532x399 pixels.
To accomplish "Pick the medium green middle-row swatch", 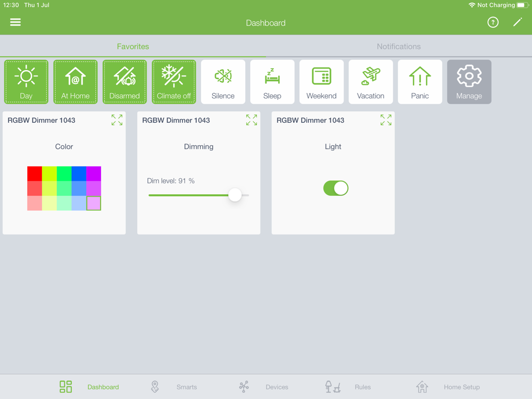I will 64,188.
